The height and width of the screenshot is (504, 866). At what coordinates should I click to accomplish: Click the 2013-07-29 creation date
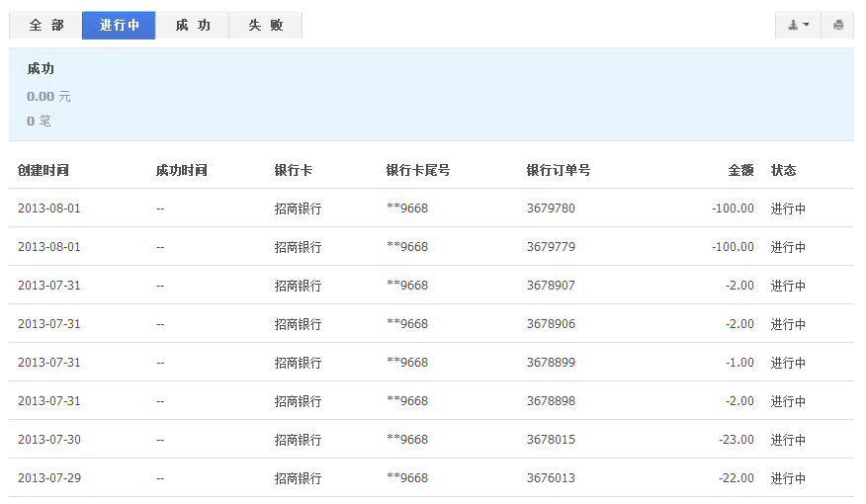click(x=49, y=478)
